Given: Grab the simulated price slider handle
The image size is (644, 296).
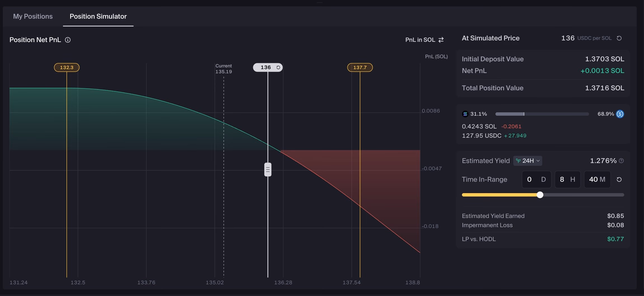Looking at the screenshot, I should [x=268, y=169].
